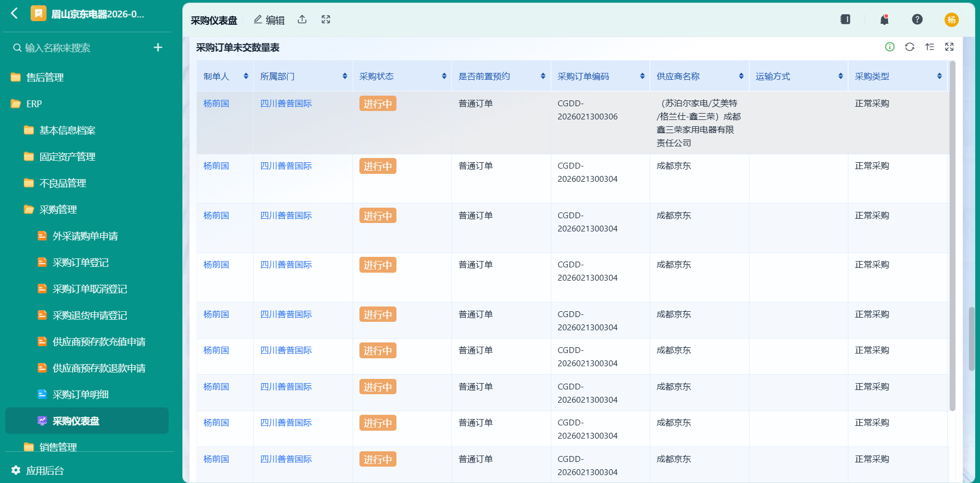This screenshot has width=980, height=483.
Task: Open help question mark icon
Action: click(x=918, y=20)
